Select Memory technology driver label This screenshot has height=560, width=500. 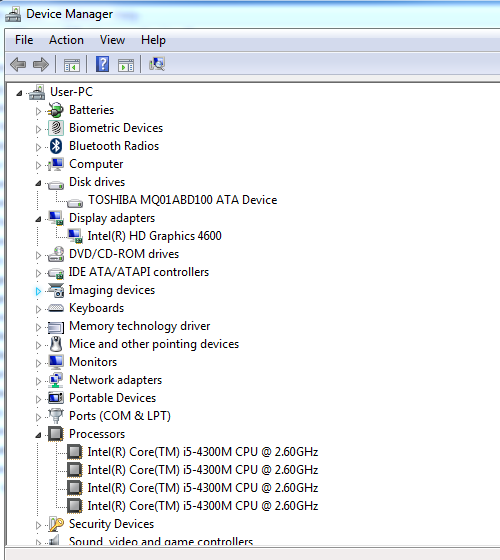tap(140, 326)
